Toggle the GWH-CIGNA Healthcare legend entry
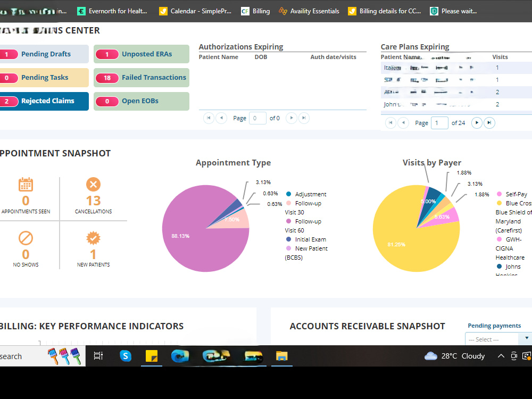The width and height of the screenshot is (532, 399). tap(510, 248)
